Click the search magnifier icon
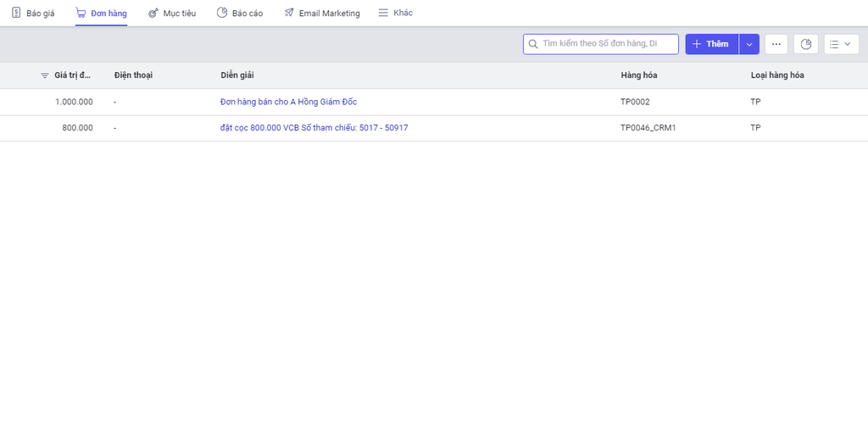 [x=533, y=44]
